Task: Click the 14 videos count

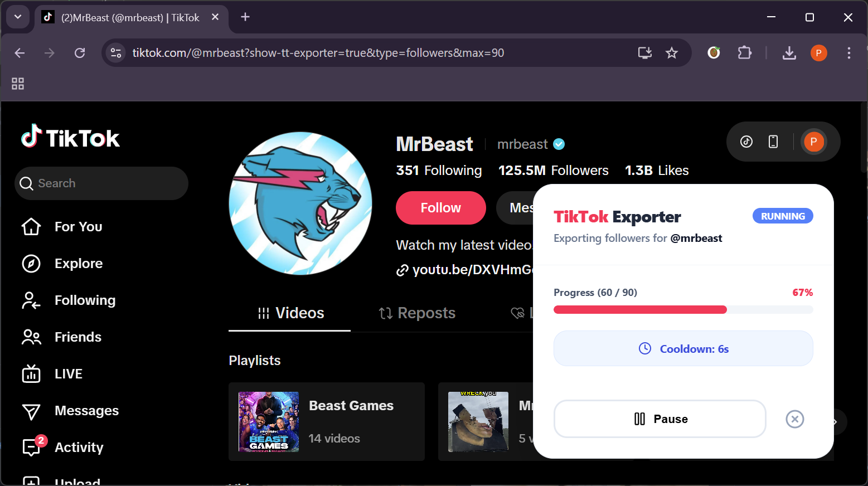Action: 334,439
